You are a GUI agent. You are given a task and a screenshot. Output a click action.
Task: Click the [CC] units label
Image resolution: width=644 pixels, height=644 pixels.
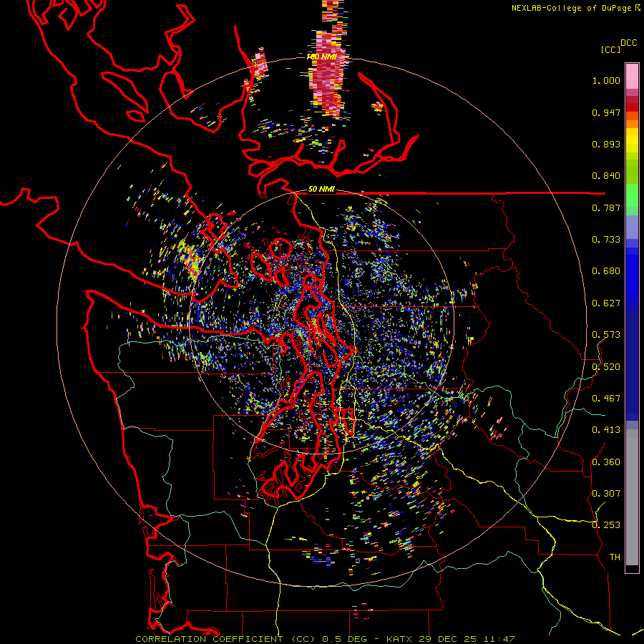click(x=610, y=49)
